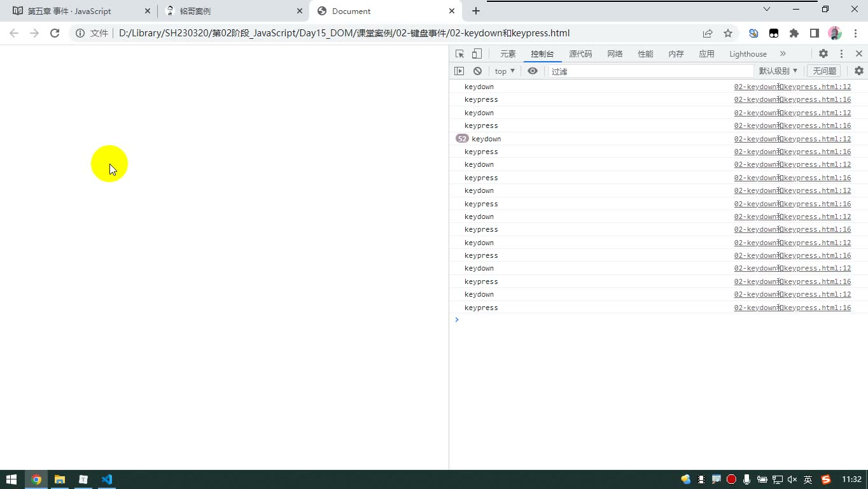Focus the 过滤 console filter field
868x489 pixels.
point(651,71)
